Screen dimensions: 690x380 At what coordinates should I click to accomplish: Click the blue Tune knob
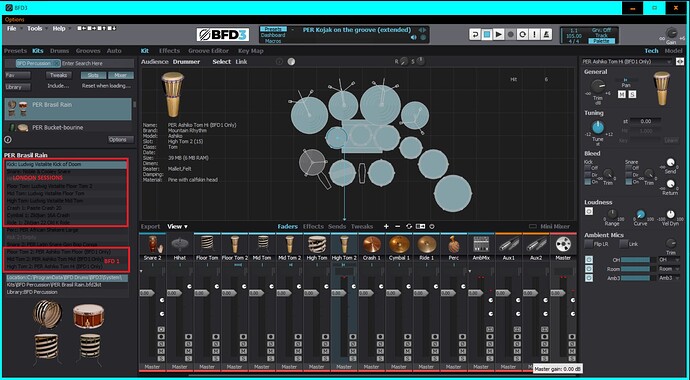[598, 128]
